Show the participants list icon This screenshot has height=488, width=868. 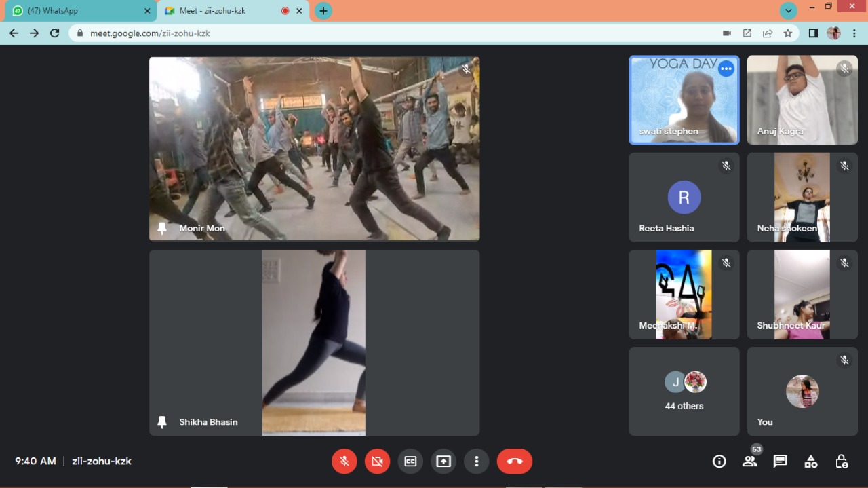click(749, 462)
